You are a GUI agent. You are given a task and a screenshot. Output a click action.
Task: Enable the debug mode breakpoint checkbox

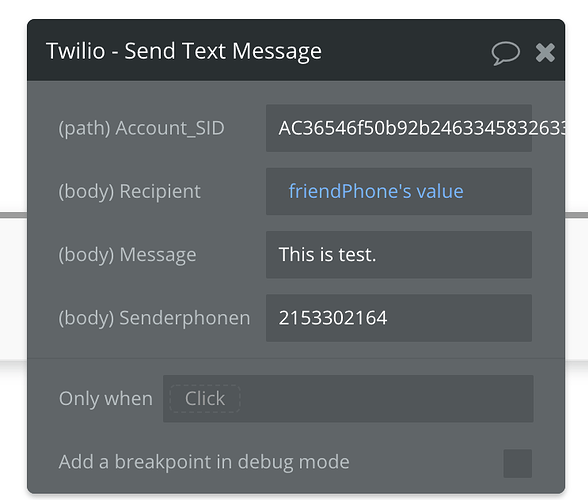[x=518, y=463]
